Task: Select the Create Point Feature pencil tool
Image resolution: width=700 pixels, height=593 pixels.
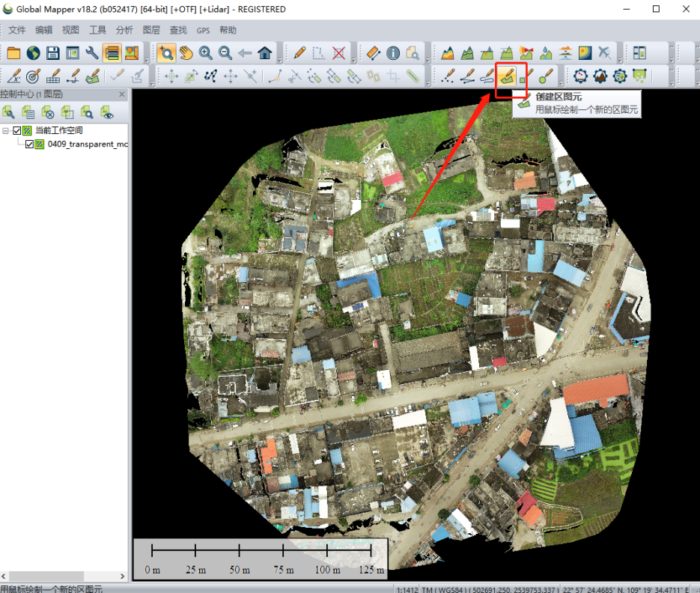Action: coord(448,76)
